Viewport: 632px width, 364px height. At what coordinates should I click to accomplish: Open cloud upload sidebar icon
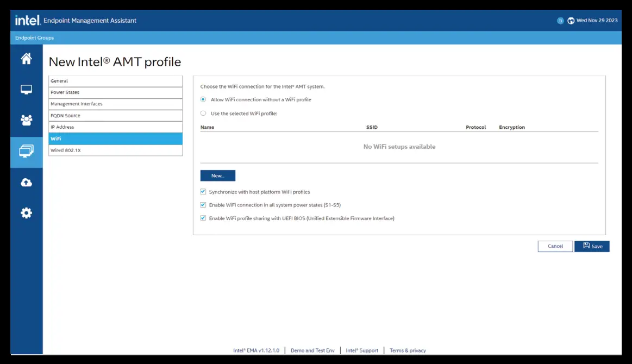tap(26, 182)
